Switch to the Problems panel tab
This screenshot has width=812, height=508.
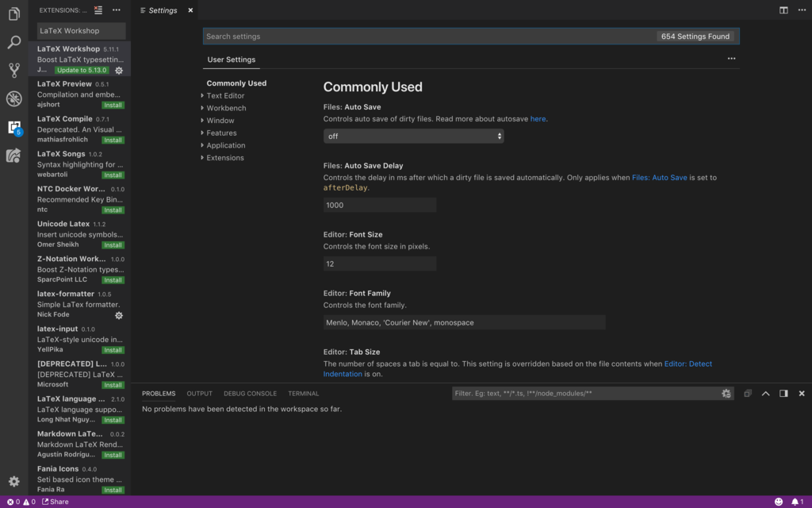159,394
